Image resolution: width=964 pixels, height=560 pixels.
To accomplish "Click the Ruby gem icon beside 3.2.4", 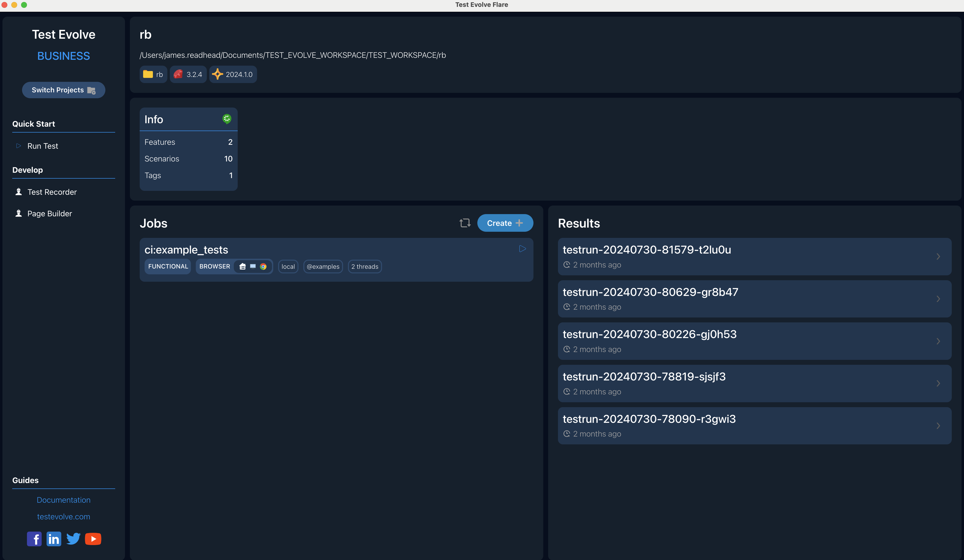I will click(x=178, y=74).
